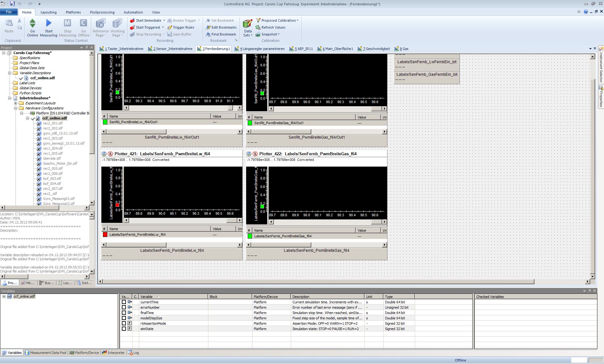Click the Find Bookmark icon

coord(208,34)
